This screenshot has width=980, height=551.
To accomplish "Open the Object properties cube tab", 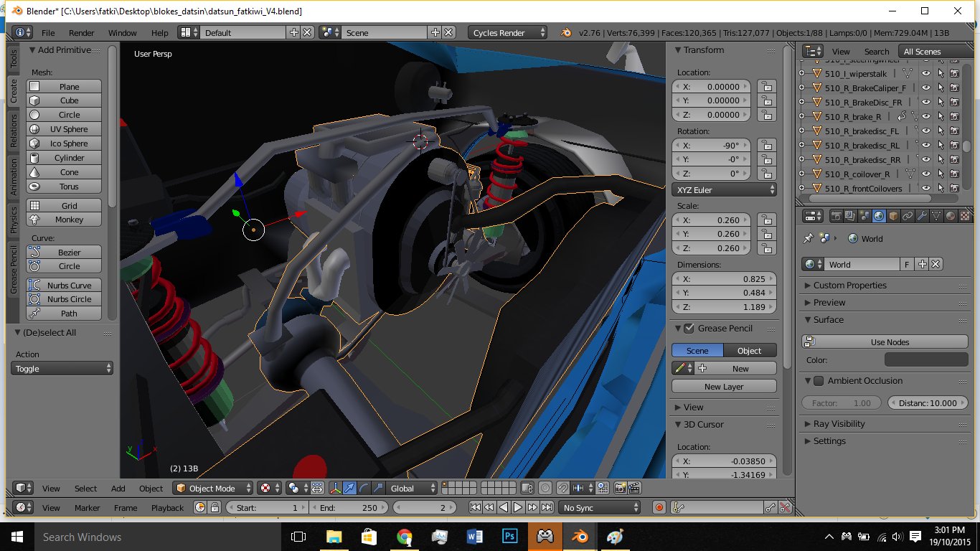I will point(893,216).
